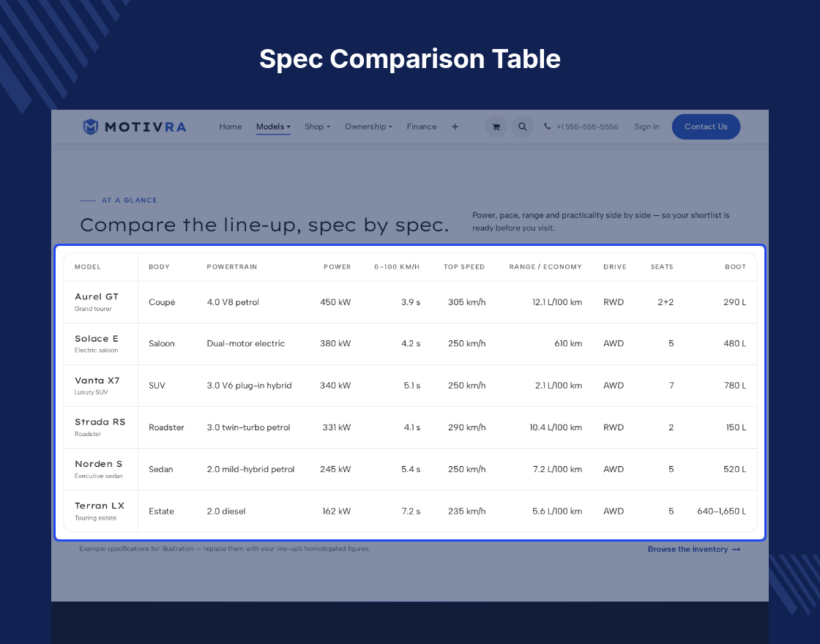Click the Sign in link
Image resolution: width=820 pixels, height=644 pixels.
pyautogui.click(x=646, y=127)
